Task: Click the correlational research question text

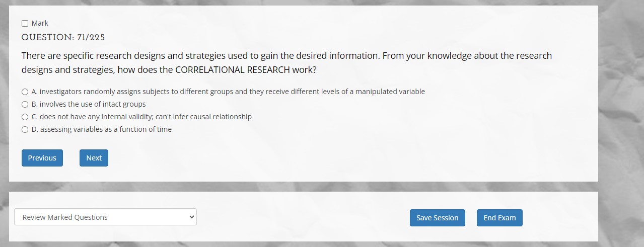Action: (287, 62)
